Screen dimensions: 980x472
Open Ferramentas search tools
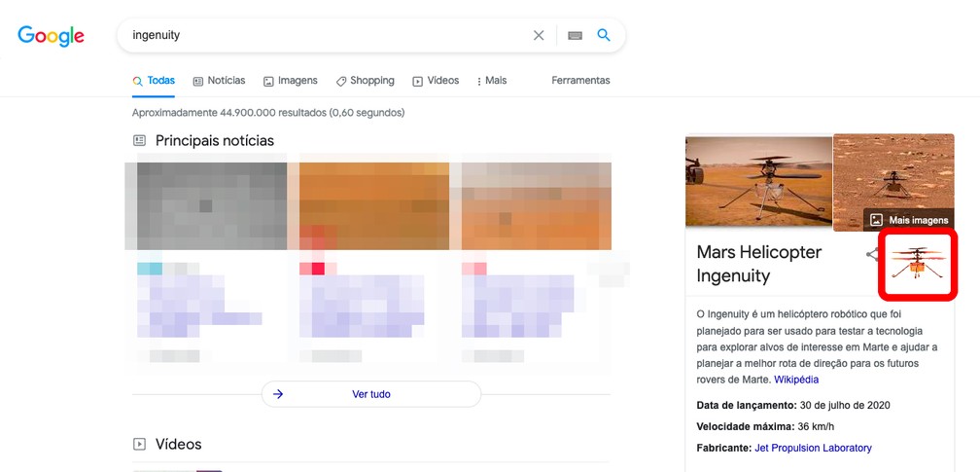(580, 80)
